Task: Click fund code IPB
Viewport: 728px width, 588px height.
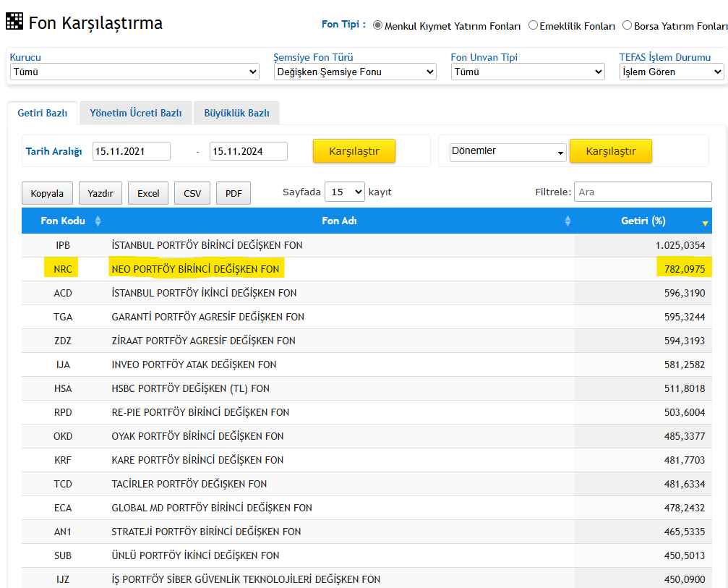Action: click(x=63, y=245)
